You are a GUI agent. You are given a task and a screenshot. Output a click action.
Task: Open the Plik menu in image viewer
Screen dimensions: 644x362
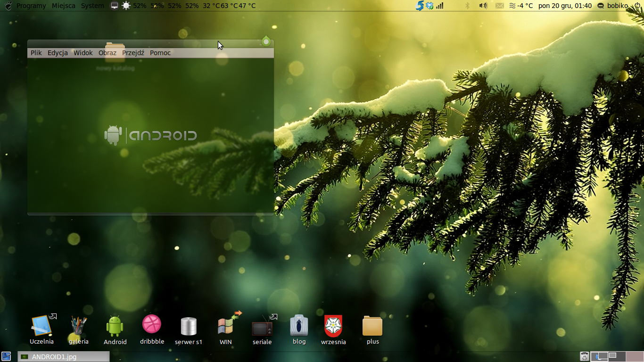coord(36,53)
